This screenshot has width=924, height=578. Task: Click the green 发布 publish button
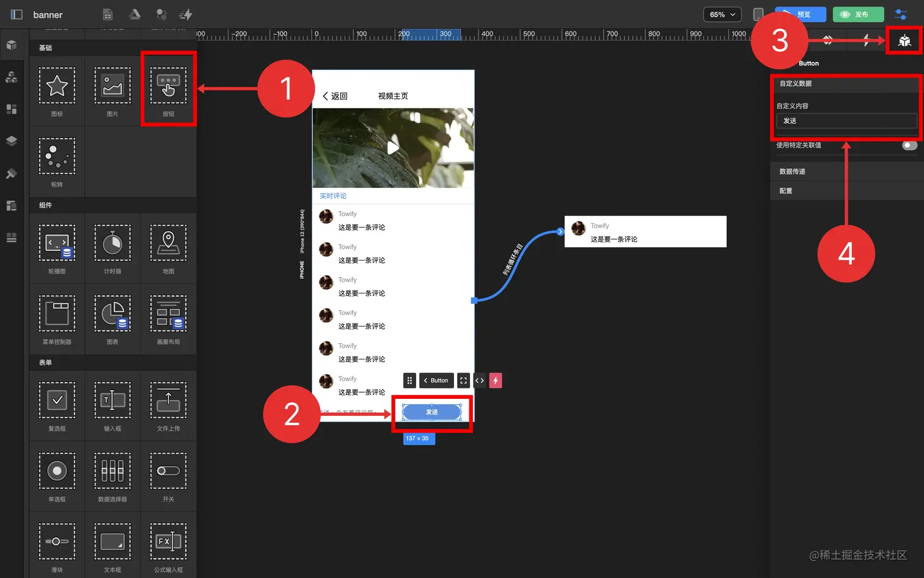858,14
